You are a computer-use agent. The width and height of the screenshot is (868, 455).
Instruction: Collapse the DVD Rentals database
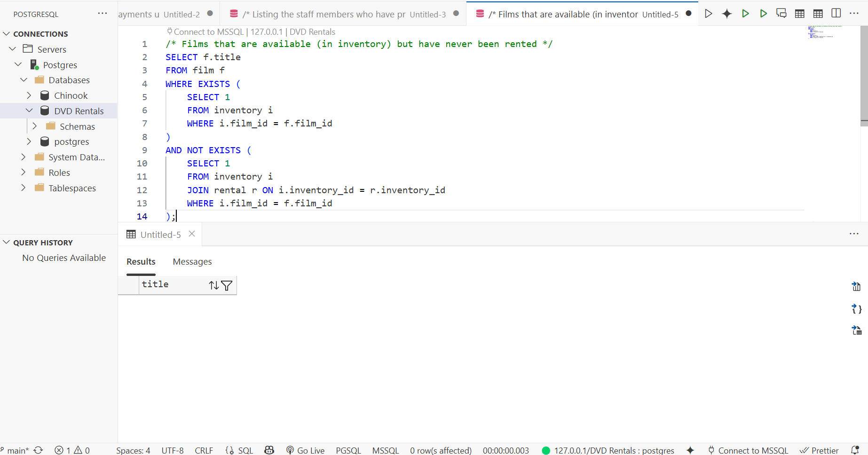coord(29,110)
